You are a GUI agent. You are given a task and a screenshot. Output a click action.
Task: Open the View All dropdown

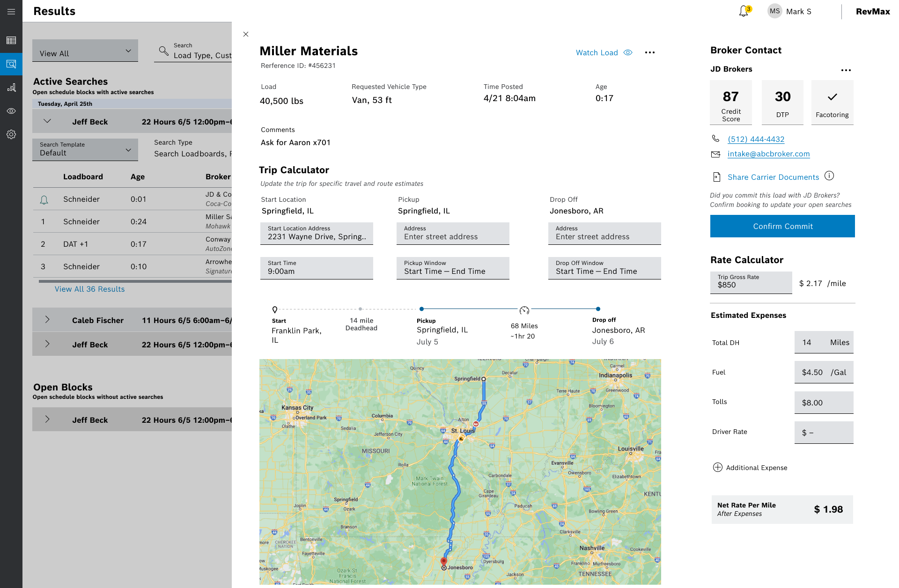(85, 51)
